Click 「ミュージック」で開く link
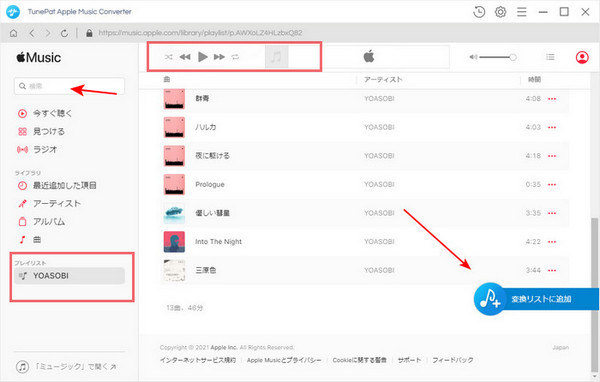The height and width of the screenshot is (382, 600). coord(66,367)
